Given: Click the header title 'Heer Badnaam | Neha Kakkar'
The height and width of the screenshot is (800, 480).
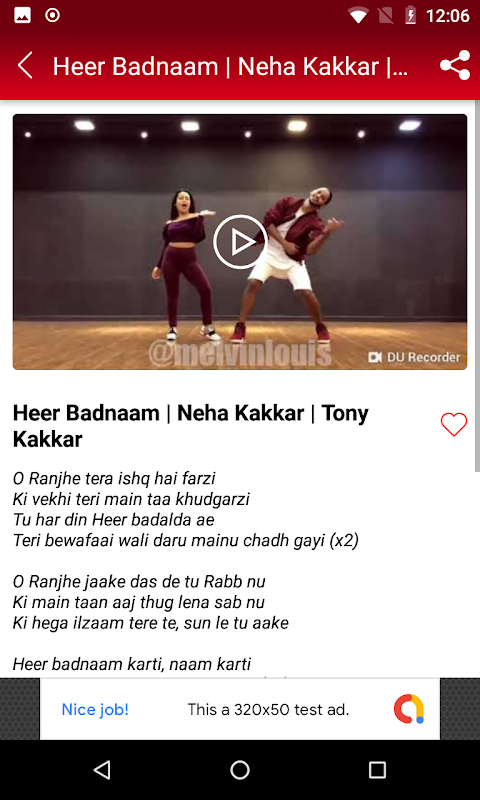Looking at the screenshot, I should click(231, 66).
